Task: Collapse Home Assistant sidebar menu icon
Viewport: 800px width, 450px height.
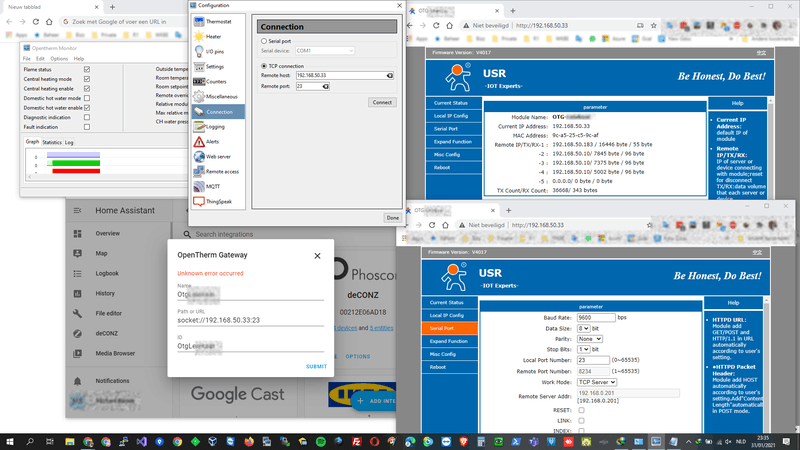Action: (77, 210)
